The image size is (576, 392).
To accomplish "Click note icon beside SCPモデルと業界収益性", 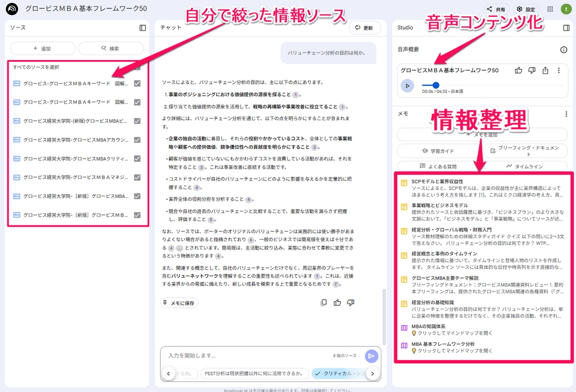I will click(404, 183).
